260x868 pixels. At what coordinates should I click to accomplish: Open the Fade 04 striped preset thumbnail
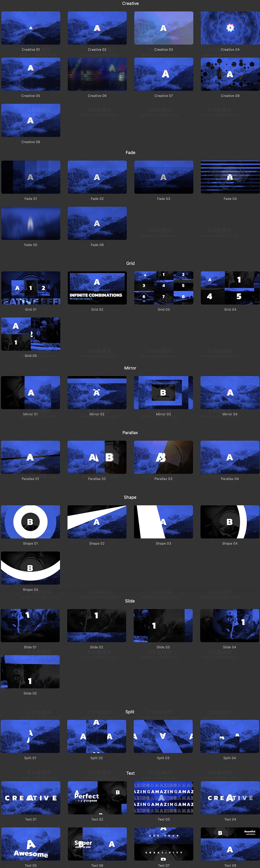[x=230, y=177]
